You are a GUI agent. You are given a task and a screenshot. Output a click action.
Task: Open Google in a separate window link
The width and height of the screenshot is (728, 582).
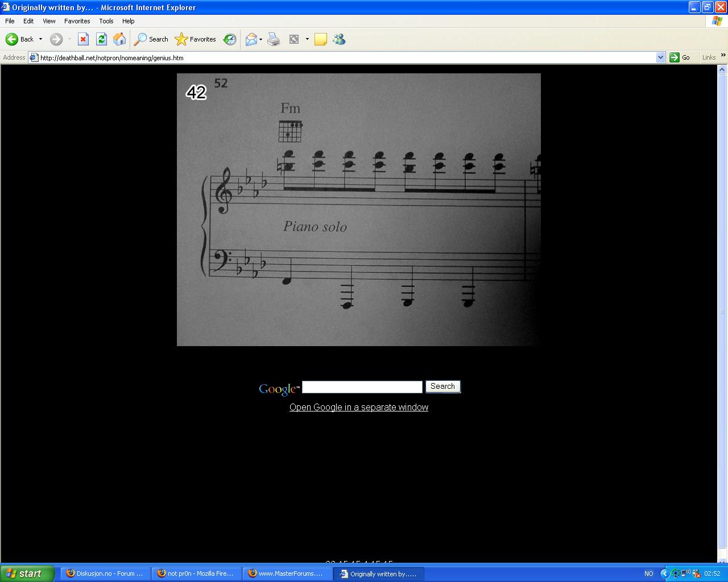tap(359, 407)
